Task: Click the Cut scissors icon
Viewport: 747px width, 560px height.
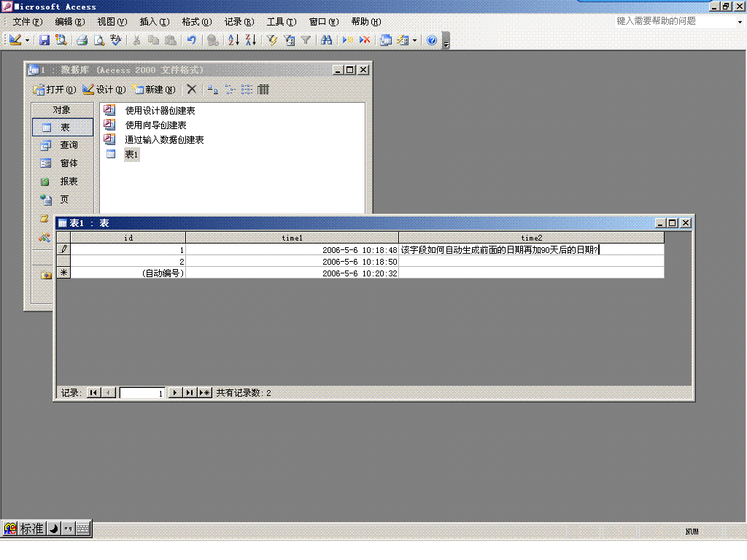Action: click(136, 41)
